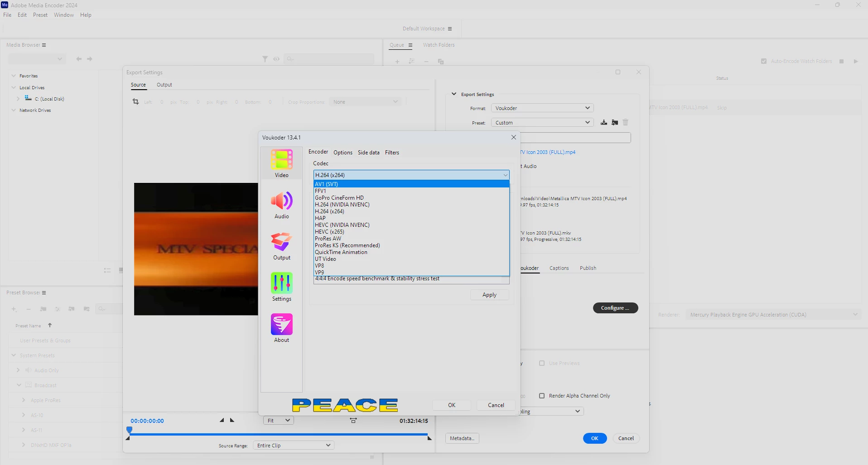This screenshot has height=465, width=868.
Task: Collapse the Export Settings section
Action: [454, 94]
